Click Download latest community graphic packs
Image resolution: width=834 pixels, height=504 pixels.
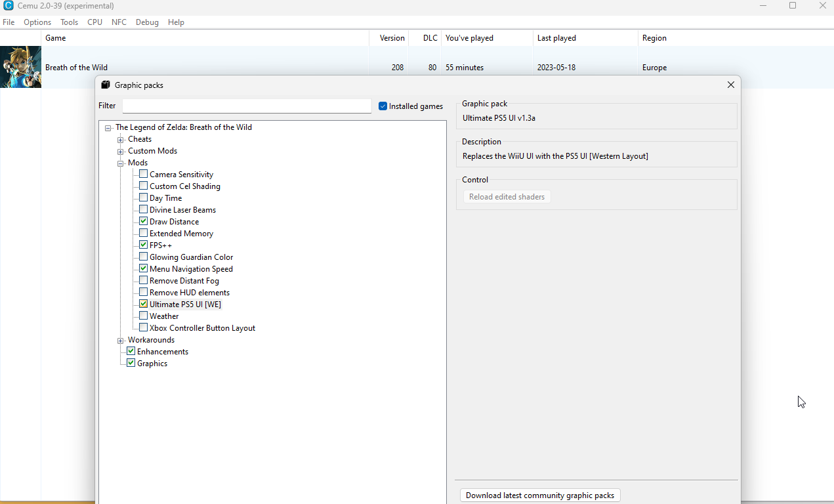539,495
